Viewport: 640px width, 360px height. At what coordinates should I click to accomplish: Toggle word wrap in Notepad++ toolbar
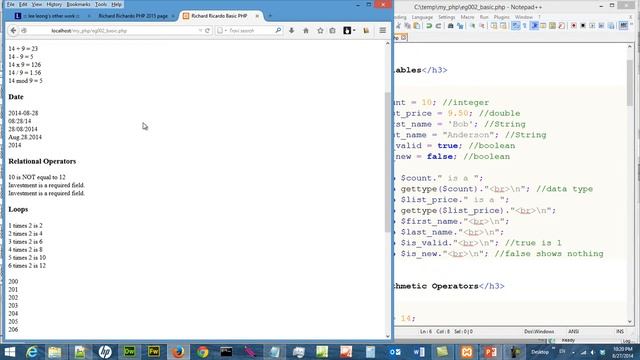pyautogui.click(x=516, y=26)
